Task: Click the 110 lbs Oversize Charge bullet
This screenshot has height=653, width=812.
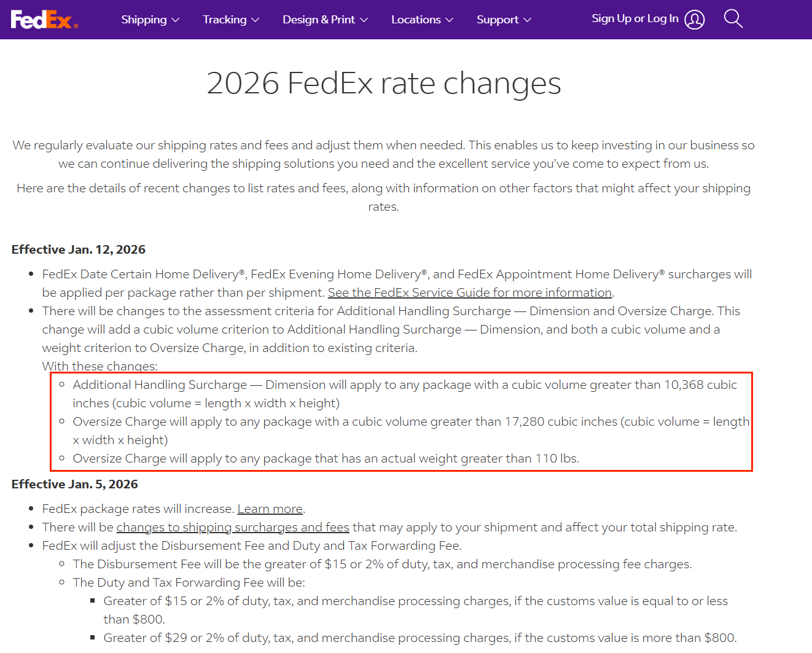Action: pyautogui.click(x=326, y=458)
